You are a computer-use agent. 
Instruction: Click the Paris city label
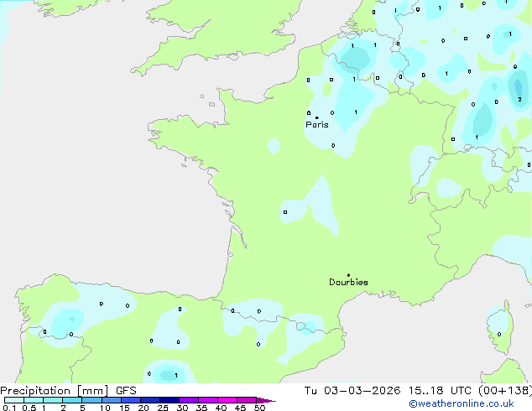tap(317, 125)
